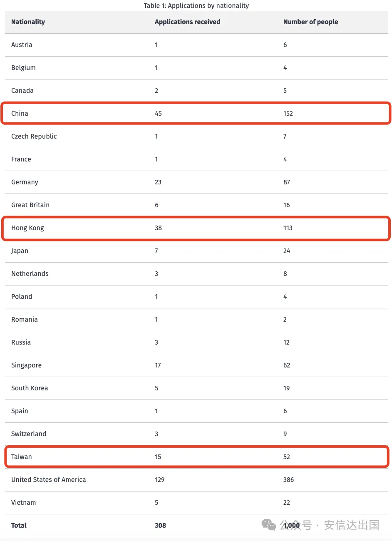Click the 129 applications value for USA
392x541 pixels.
(159, 479)
